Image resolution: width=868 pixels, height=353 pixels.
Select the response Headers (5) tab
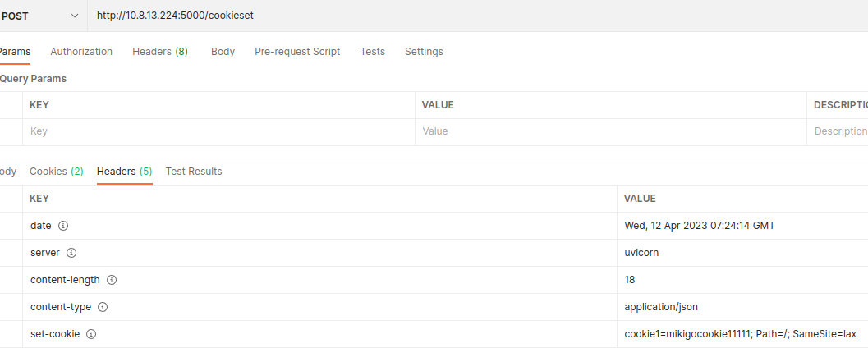(x=124, y=172)
